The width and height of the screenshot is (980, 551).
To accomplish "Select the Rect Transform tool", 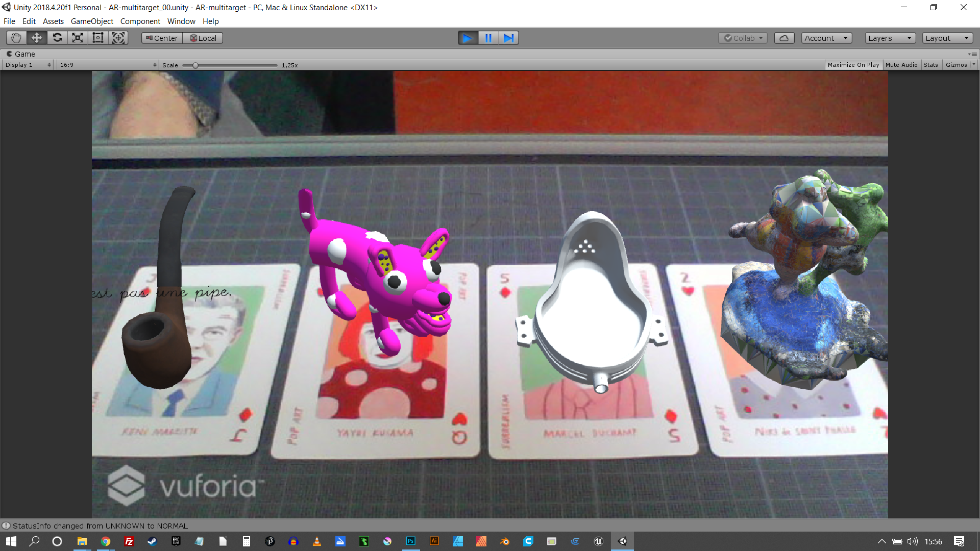I will coord(98,38).
